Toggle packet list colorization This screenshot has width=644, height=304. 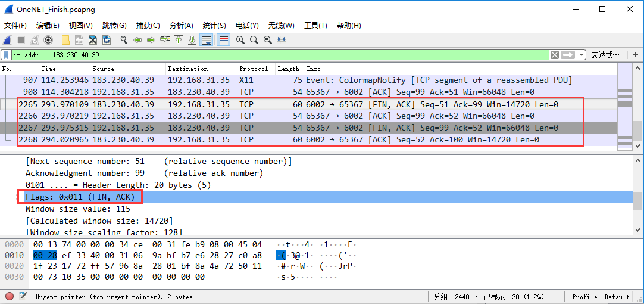tap(223, 40)
